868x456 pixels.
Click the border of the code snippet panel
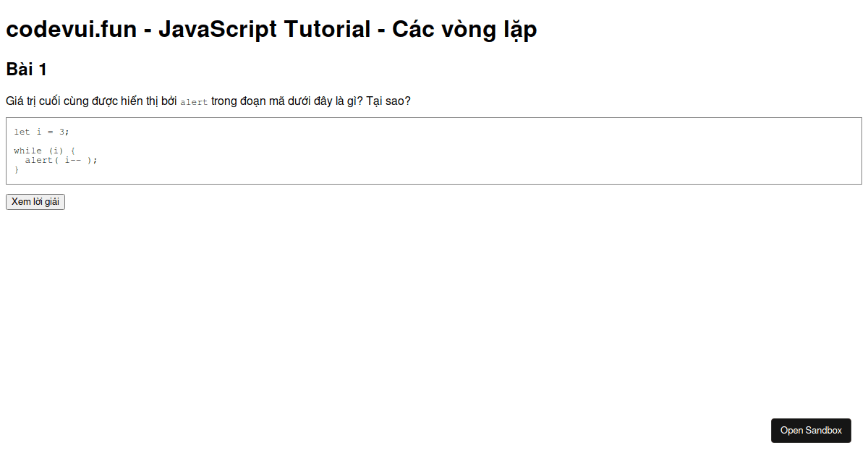click(434, 118)
